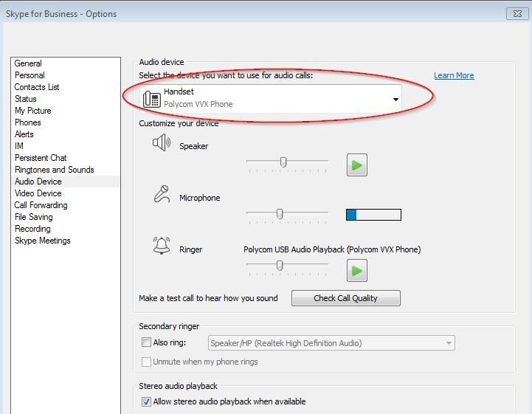This screenshot has width=532, height=414.
Task: Open My Picture settings
Action: click(x=33, y=111)
